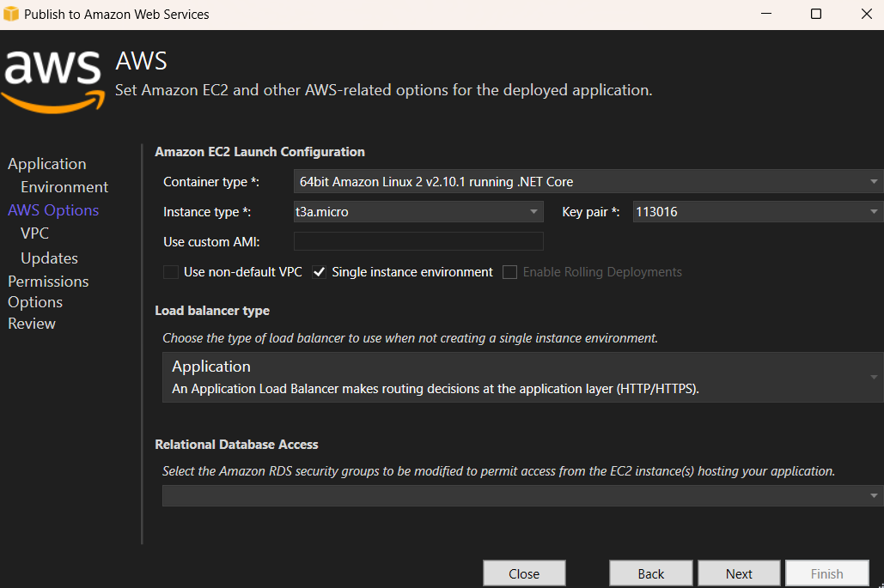The height and width of the screenshot is (588, 884).
Task: Toggle Enable Rolling Deployments checkbox
Action: tap(509, 272)
